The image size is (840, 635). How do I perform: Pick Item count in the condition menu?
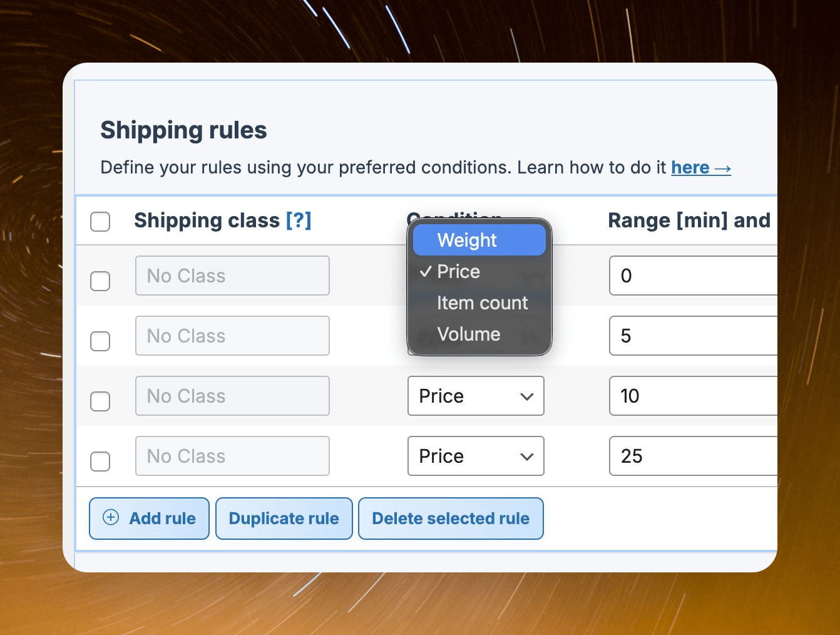point(482,303)
